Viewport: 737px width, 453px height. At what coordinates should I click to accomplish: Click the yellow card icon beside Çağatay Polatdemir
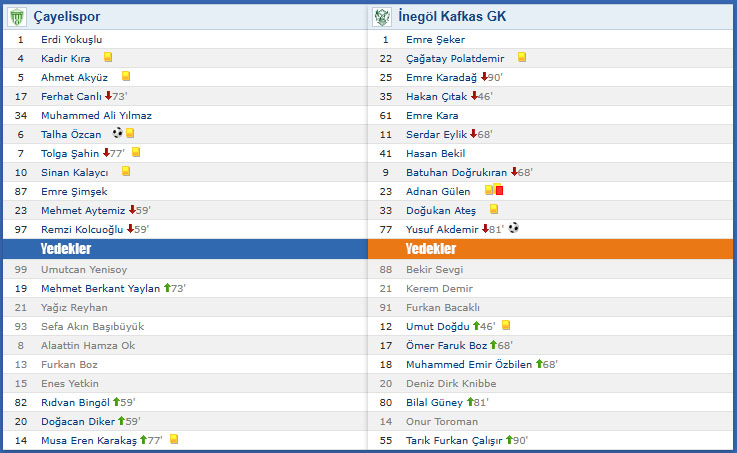click(x=522, y=57)
